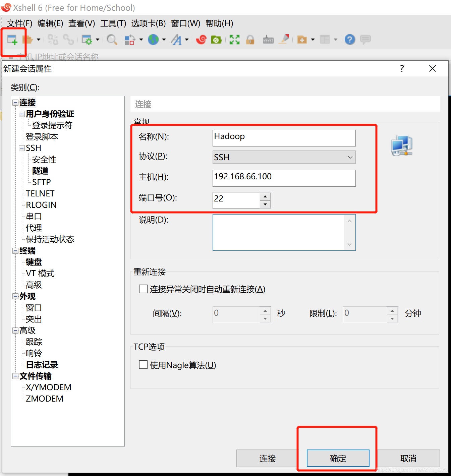Open the 编辑(E) menu
This screenshot has height=476, width=451.
click(50, 23)
